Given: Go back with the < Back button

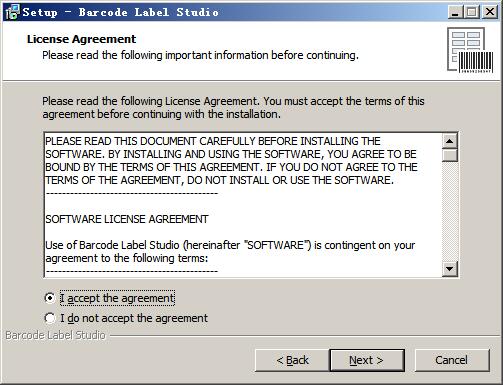Looking at the screenshot, I should click(x=292, y=360).
